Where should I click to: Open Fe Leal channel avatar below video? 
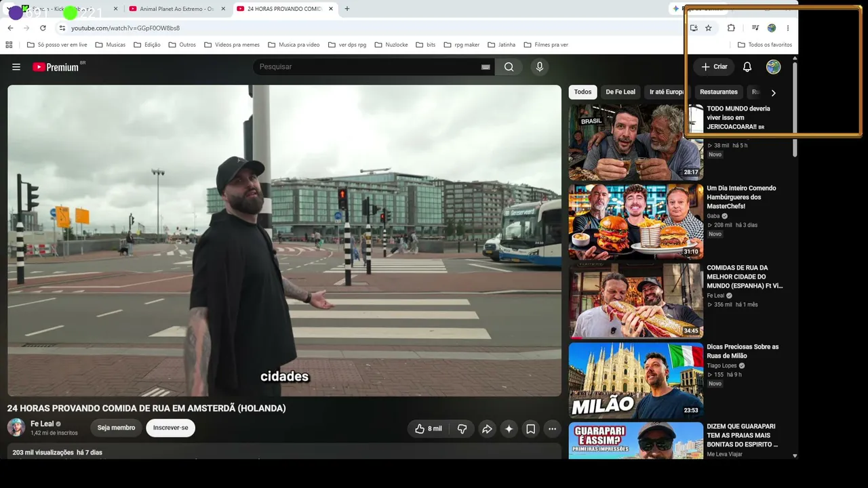point(16,428)
